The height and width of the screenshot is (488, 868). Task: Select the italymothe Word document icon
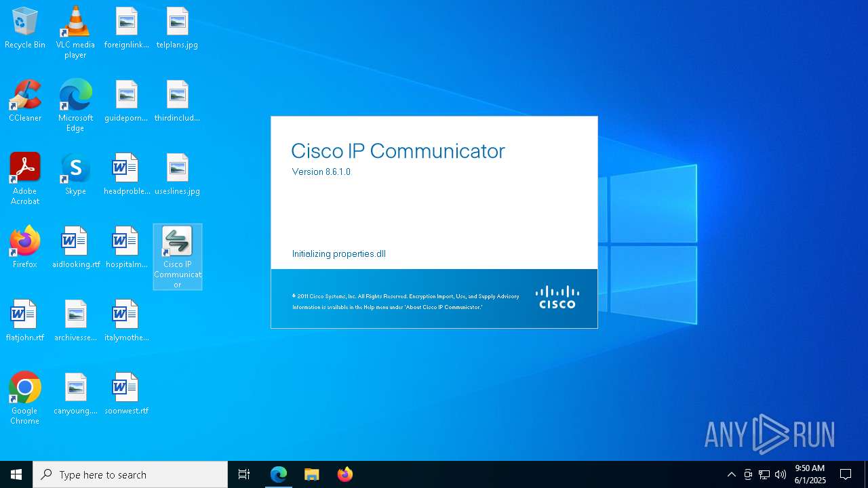pos(126,321)
